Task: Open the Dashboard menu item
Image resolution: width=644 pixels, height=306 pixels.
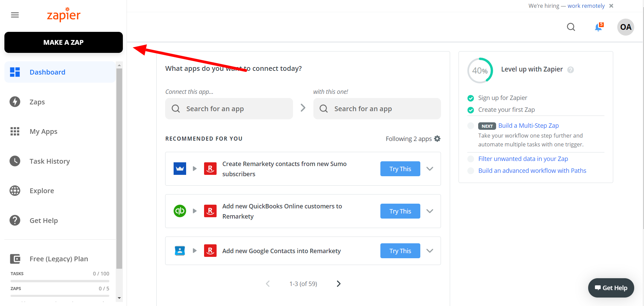Action: point(60,72)
